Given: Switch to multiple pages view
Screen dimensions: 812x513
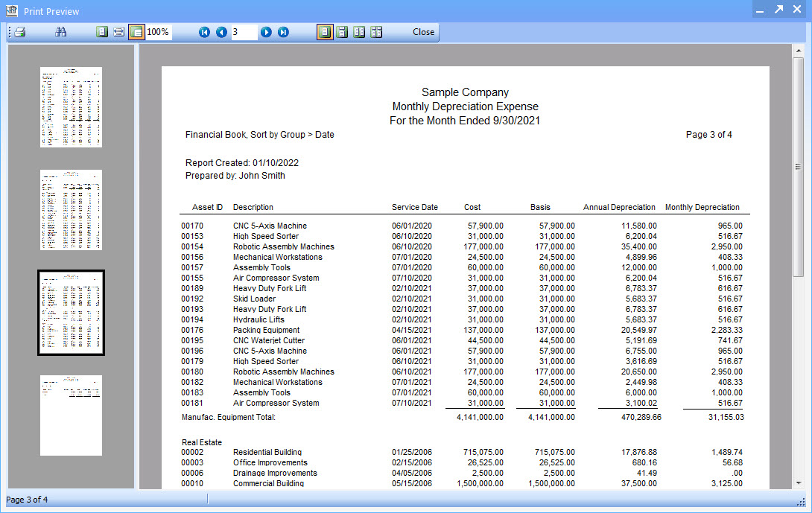Looking at the screenshot, I should (376, 32).
